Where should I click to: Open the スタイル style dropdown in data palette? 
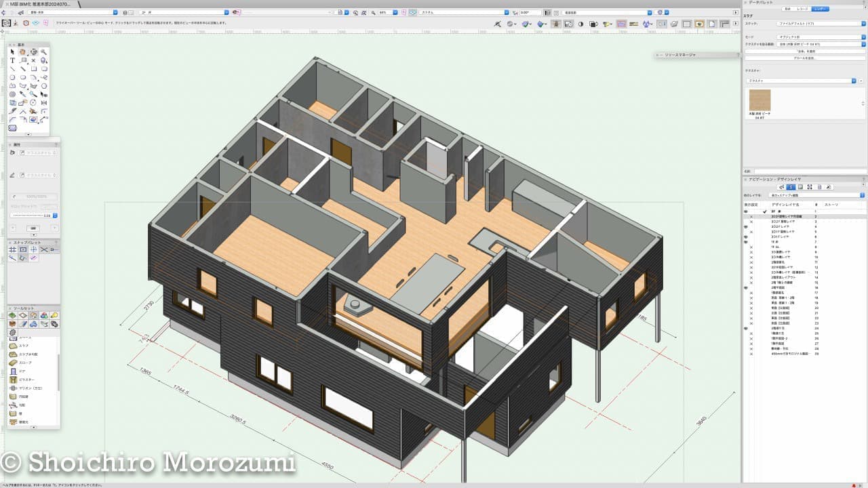(x=817, y=23)
